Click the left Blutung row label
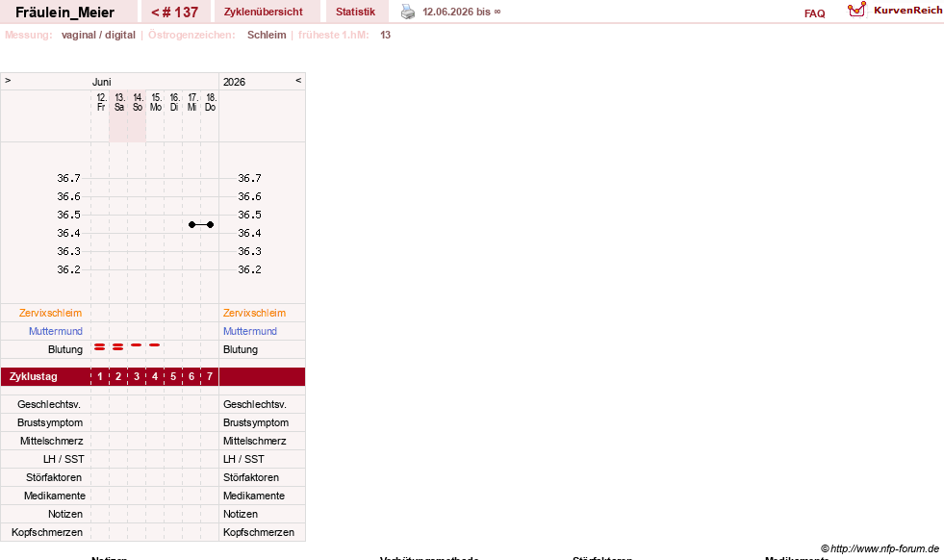944x560 pixels. click(x=65, y=349)
